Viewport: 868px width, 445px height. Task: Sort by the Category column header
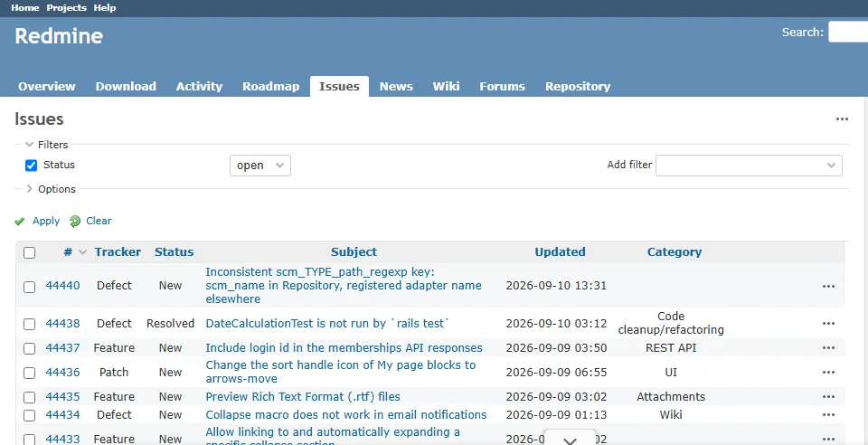(x=675, y=251)
